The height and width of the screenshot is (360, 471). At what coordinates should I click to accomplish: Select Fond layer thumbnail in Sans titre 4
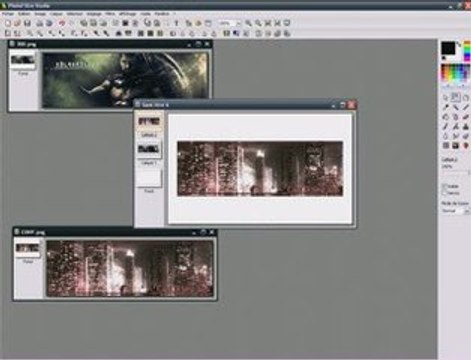click(x=149, y=178)
